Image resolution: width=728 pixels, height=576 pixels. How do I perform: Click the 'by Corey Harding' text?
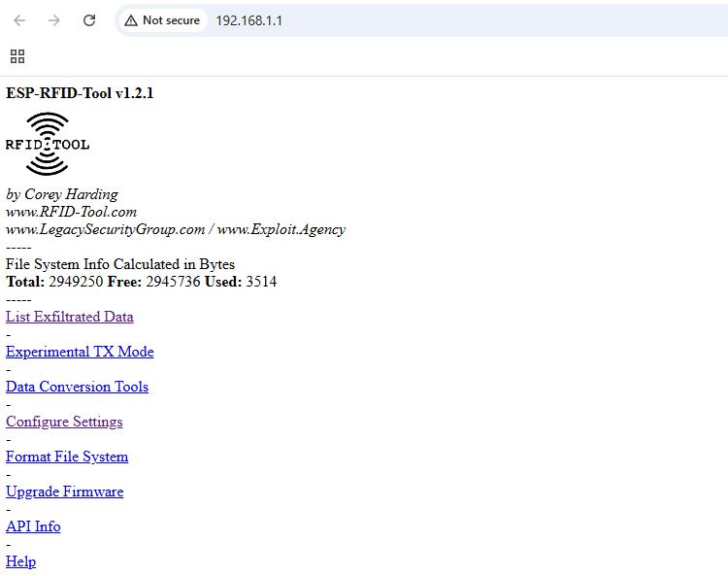pos(62,194)
